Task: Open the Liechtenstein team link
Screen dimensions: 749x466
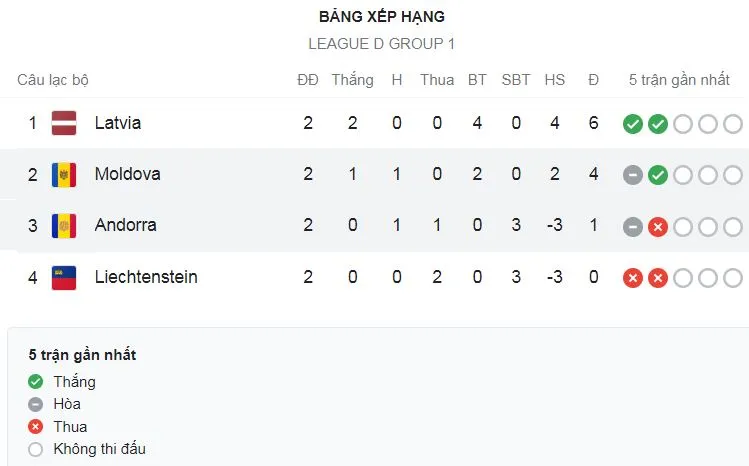Action: [146, 277]
